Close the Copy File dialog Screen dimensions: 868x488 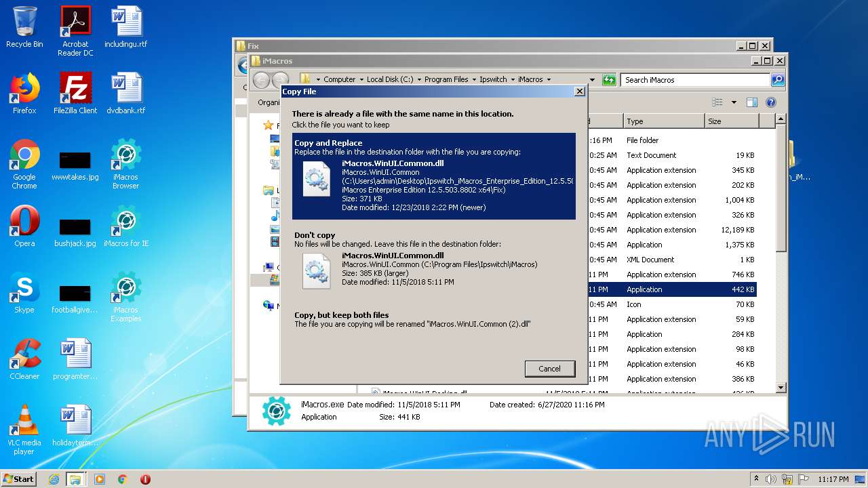(579, 91)
